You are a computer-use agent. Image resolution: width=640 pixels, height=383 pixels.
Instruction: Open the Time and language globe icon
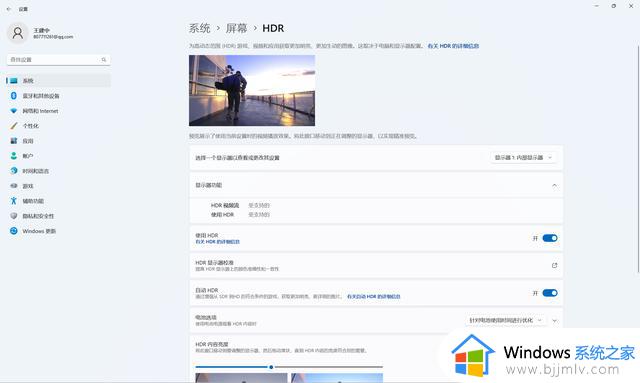pos(14,171)
